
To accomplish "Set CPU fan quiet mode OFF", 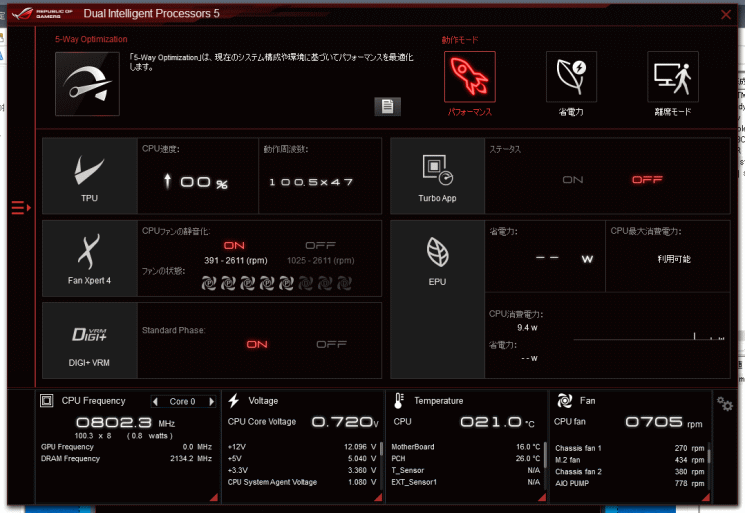I will [320, 246].
